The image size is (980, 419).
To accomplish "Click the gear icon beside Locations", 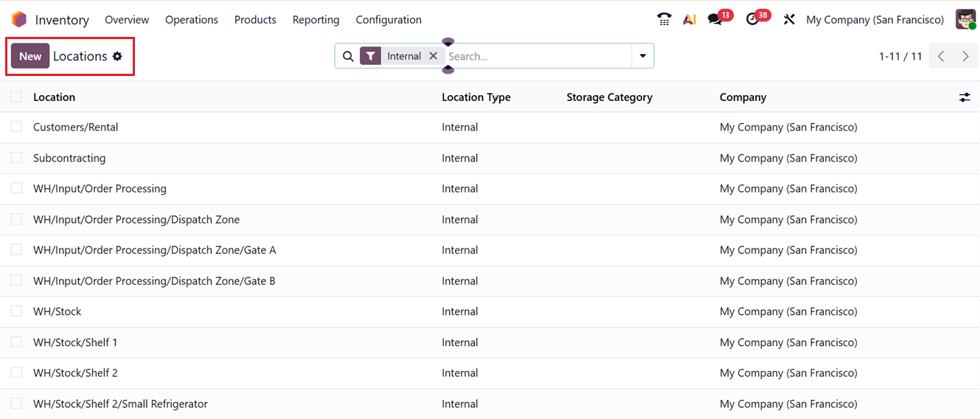I will (x=117, y=56).
